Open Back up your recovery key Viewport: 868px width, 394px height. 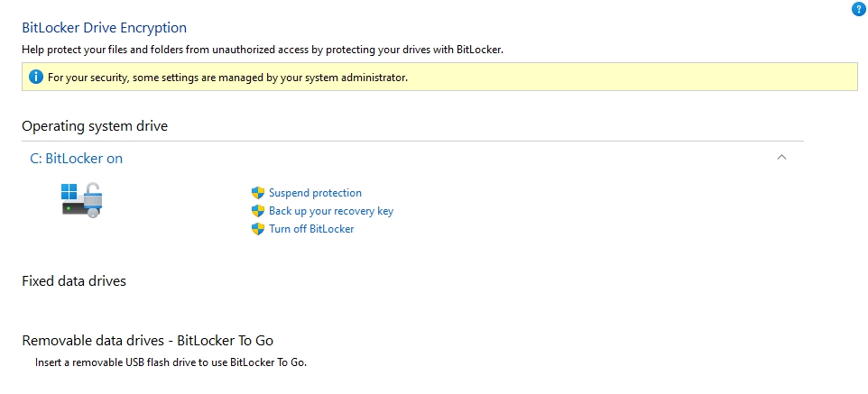pyautogui.click(x=331, y=211)
